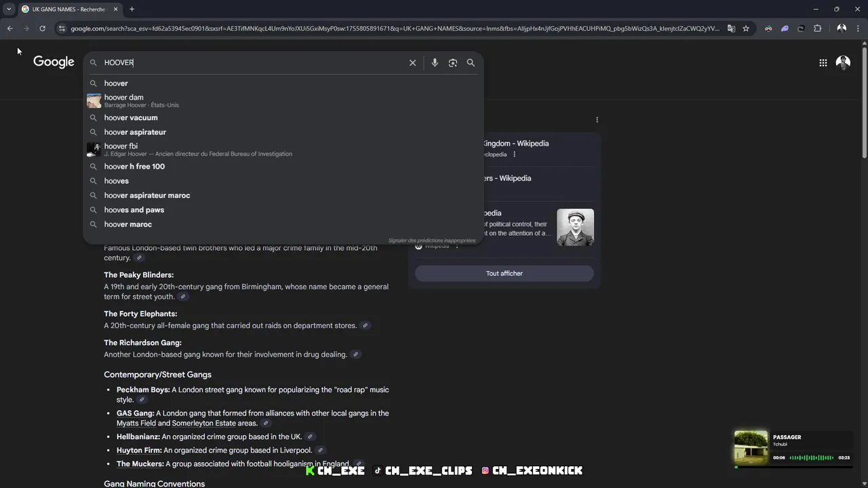Open the J. Edgar Hoover suggestion thumbnail
Screen dimensions: 868x488
point(94,149)
